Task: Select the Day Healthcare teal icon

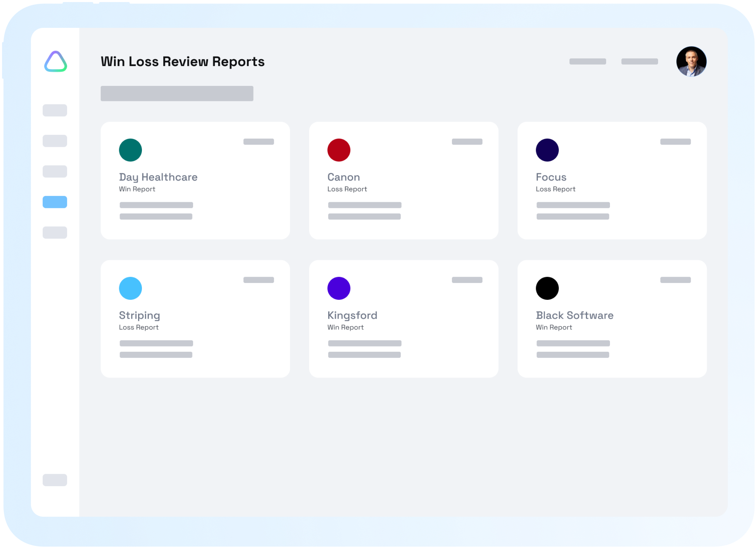Action: (x=130, y=150)
